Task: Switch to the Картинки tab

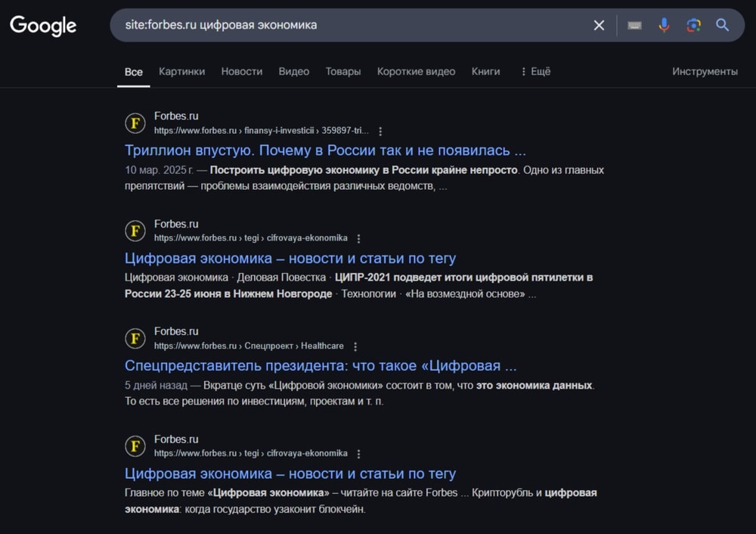Action: (x=181, y=71)
